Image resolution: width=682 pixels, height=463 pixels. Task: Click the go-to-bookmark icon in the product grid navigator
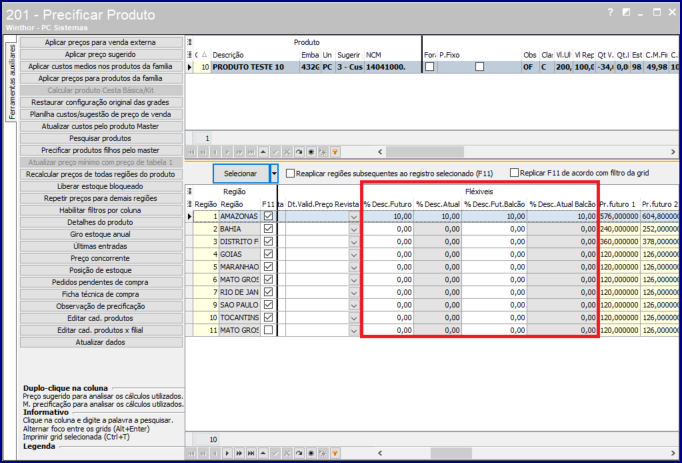pos(323,152)
